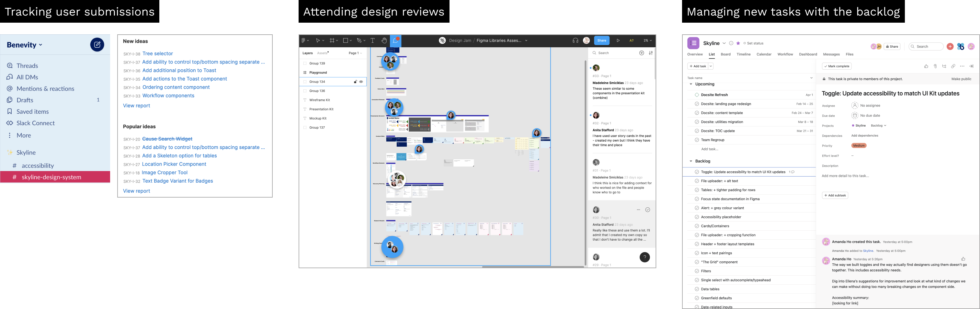Open the three-dot more actions in Asana task
This screenshot has height=309, width=980.
[x=962, y=66]
